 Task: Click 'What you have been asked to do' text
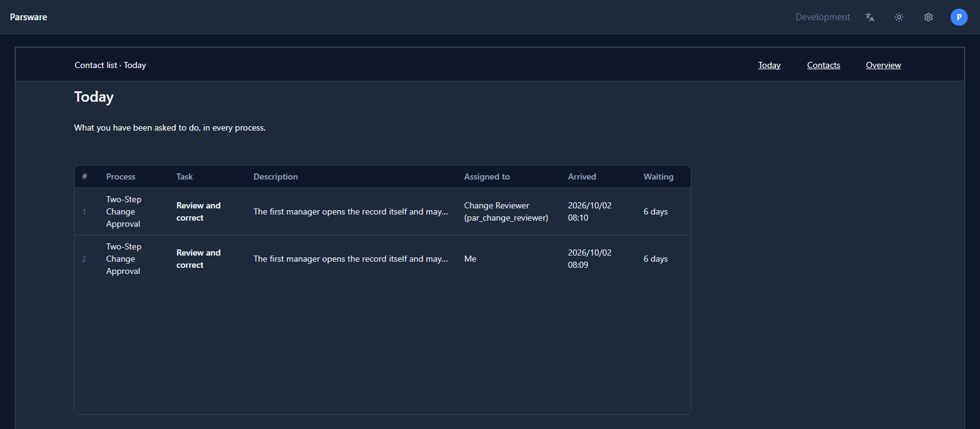(x=170, y=127)
